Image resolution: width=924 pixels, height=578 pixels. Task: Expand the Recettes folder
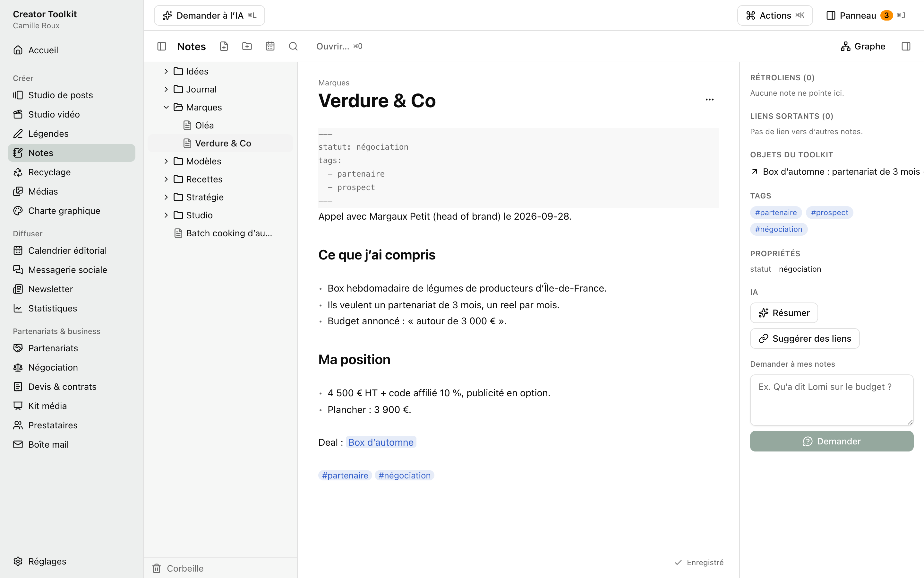pos(166,179)
